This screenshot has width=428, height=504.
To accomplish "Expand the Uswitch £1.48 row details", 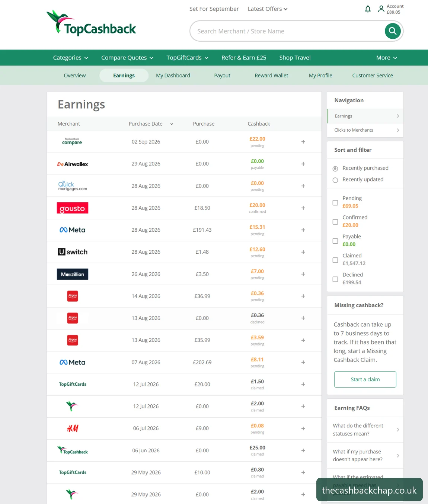I will pos(303,252).
